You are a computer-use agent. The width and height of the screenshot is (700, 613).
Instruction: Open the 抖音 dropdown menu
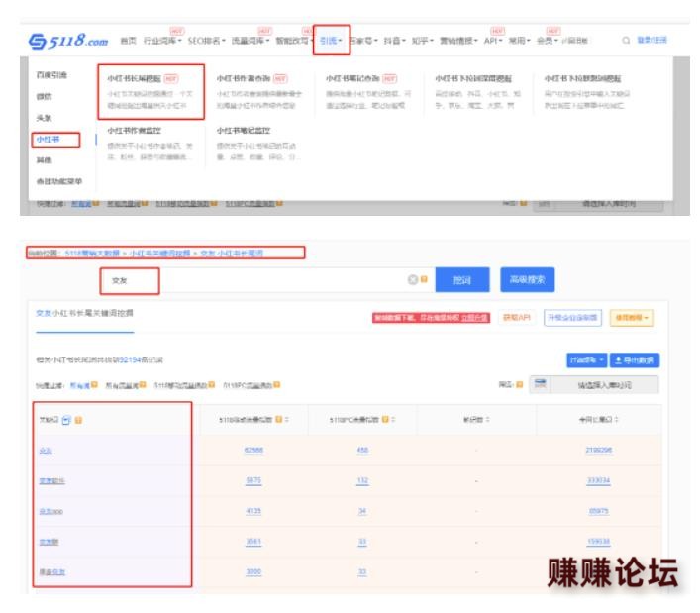(x=394, y=41)
